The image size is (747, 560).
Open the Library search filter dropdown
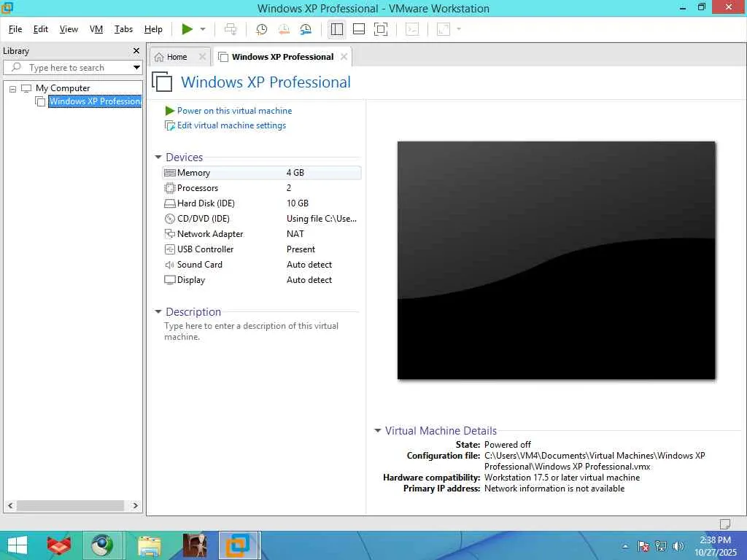coord(136,68)
